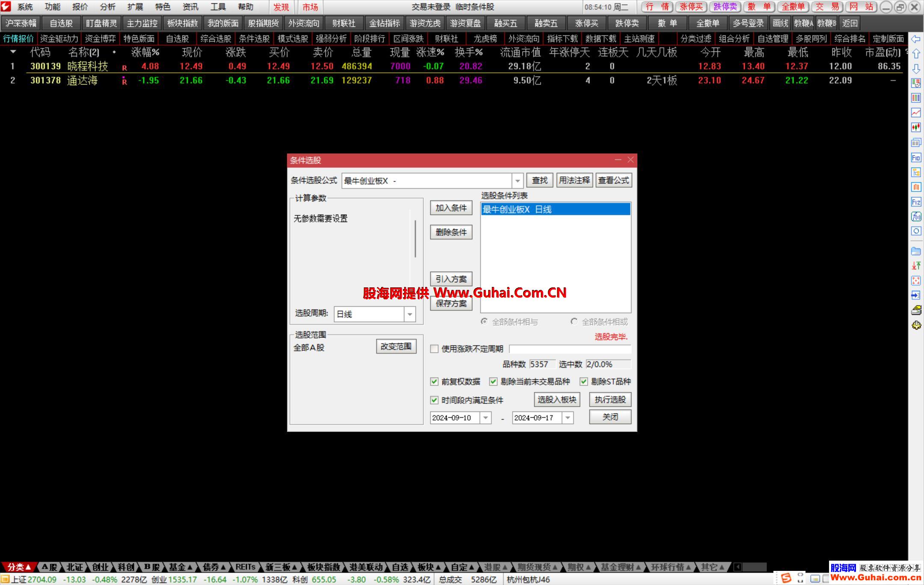The height and width of the screenshot is (585, 924).
Task: Expand the 新三板 bottom tab menu
Action: (281, 567)
